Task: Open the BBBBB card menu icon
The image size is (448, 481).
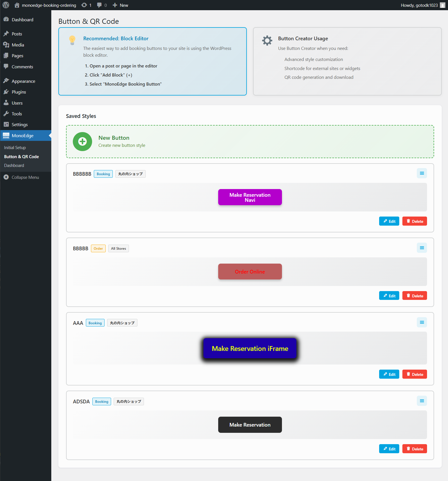Action: (x=422, y=248)
